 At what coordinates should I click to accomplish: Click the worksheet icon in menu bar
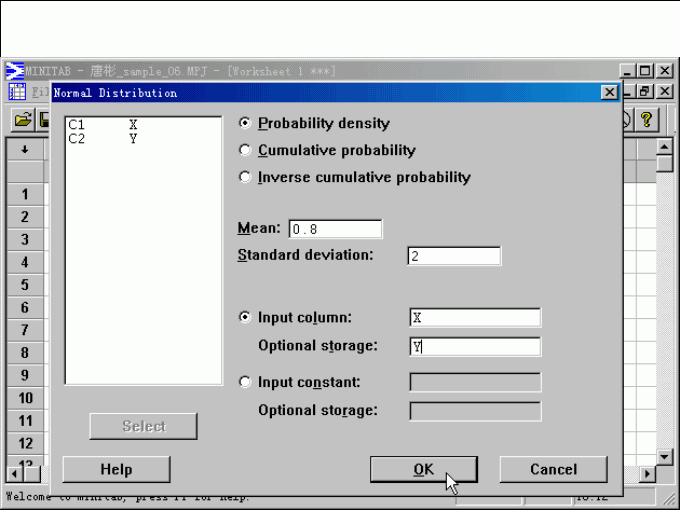click(17, 92)
